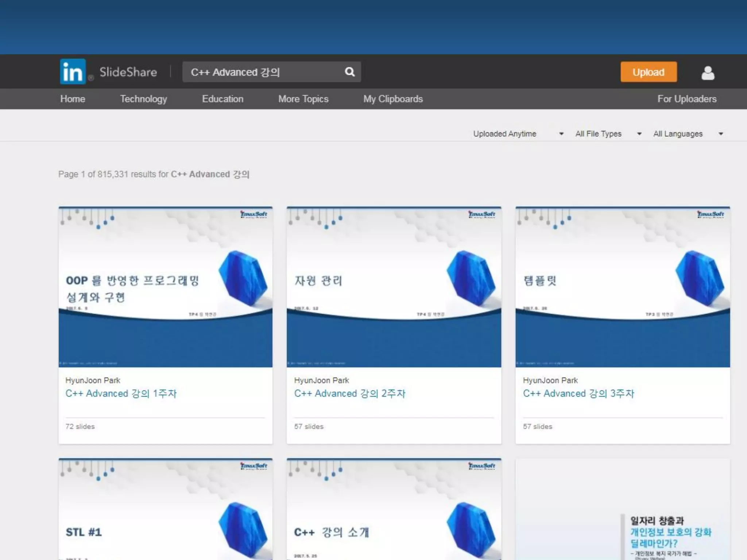
Task: Open the user profile icon
Action: 708,73
